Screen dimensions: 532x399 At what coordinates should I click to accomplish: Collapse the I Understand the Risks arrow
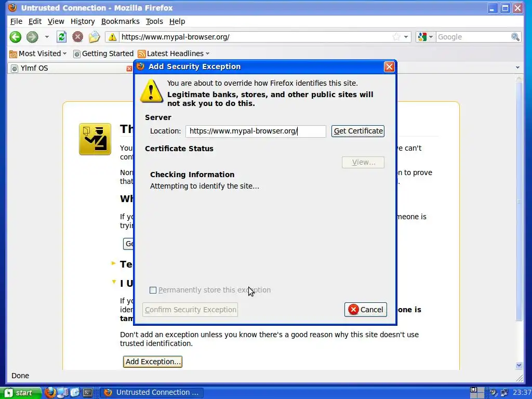(114, 282)
